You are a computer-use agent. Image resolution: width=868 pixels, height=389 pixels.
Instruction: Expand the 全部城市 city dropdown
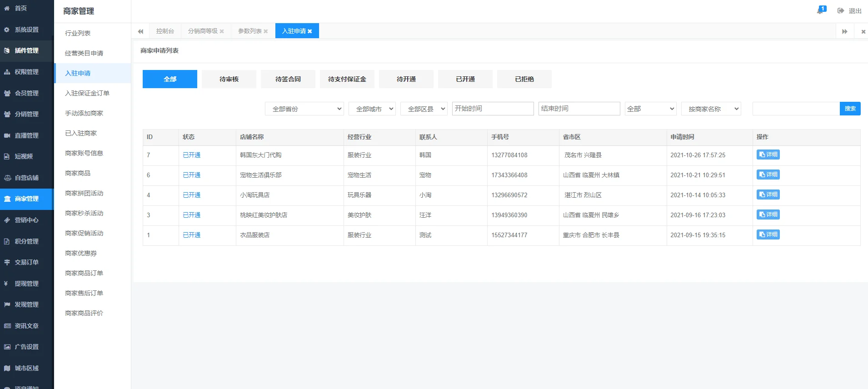pyautogui.click(x=372, y=109)
